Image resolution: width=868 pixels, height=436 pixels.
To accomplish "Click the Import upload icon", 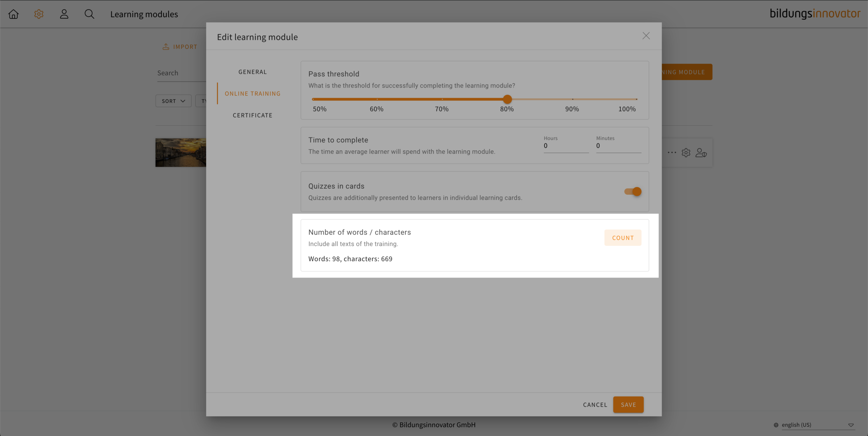I will tap(166, 47).
